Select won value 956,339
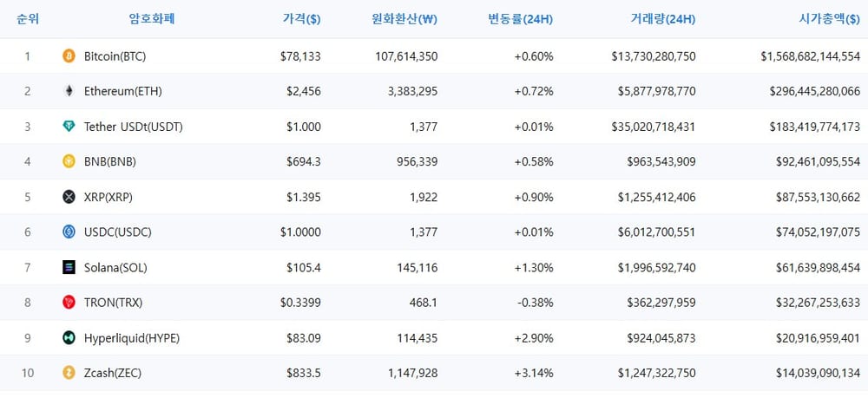Screen dimensions: 868x398 point(418,162)
